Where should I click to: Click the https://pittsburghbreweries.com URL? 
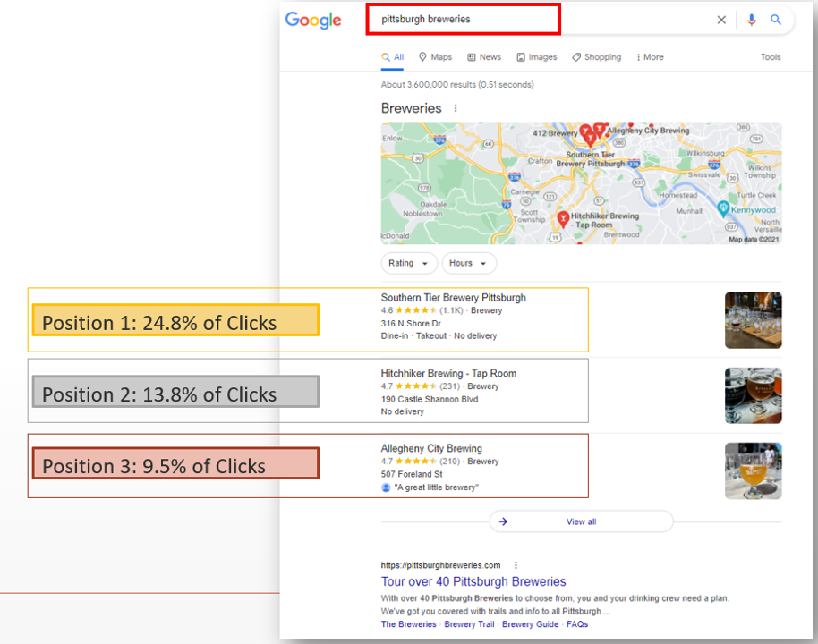441,565
